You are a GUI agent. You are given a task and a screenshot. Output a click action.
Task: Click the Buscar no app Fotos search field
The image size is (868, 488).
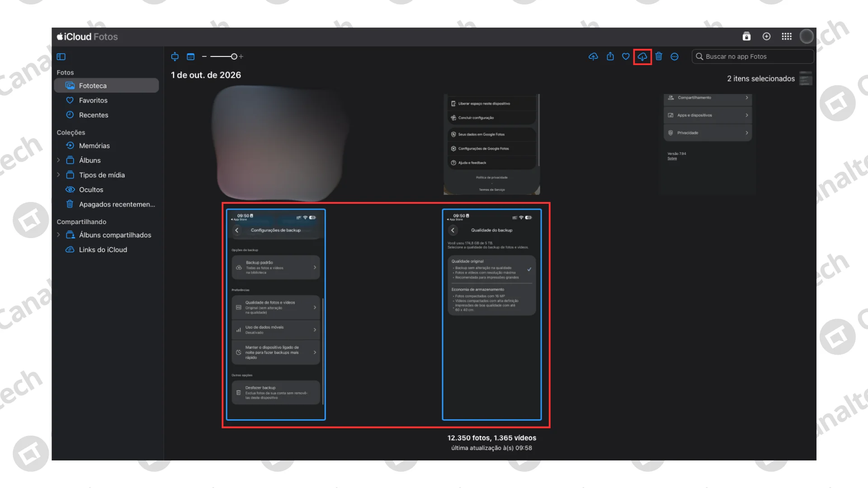pyautogui.click(x=753, y=56)
